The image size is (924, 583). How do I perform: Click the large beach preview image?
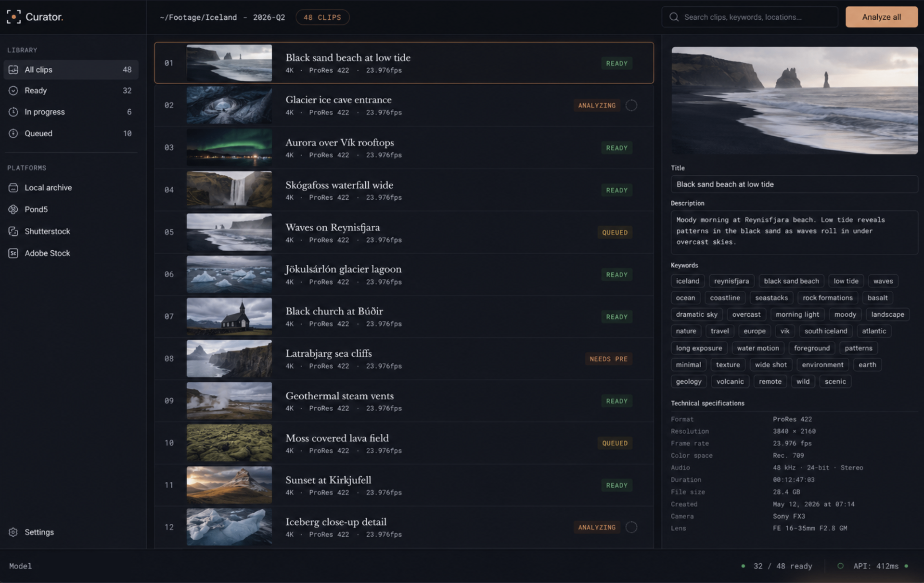pyautogui.click(x=795, y=101)
